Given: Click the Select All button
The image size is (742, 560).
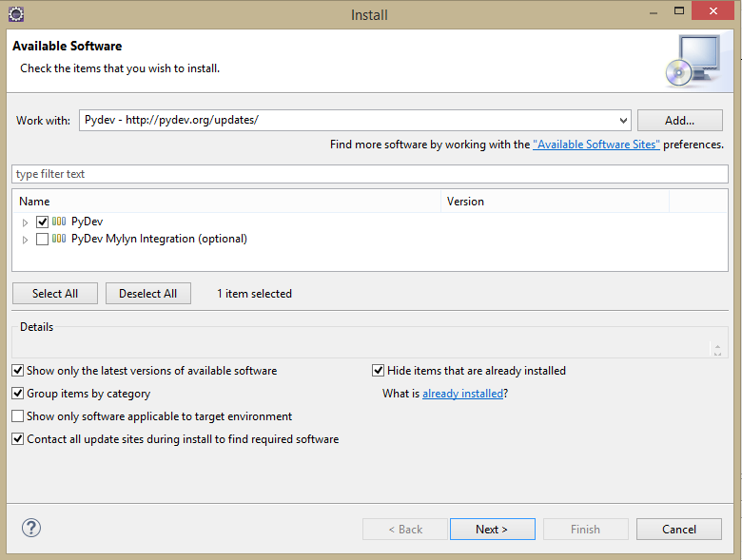Looking at the screenshot, I should [x=55, y=293].
